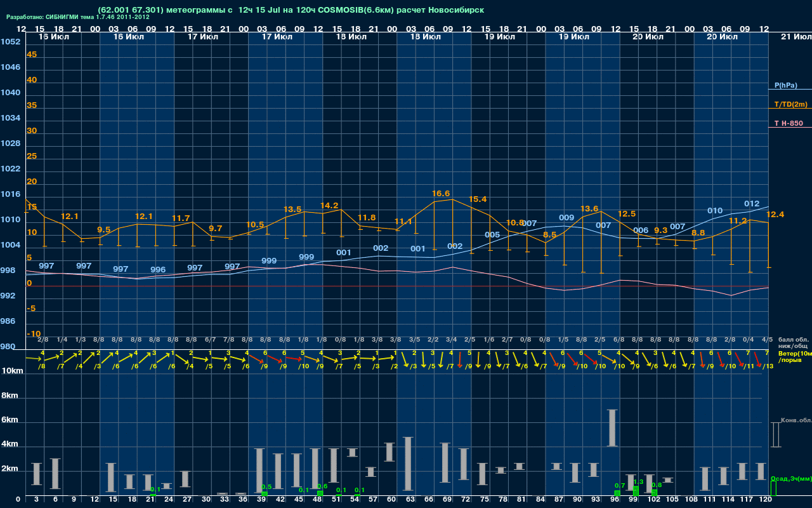Image resolution: width=812 pixels, height=508 pixels.
Task: Select the 13.6 temperature label
Action: (x=589, y=209)
